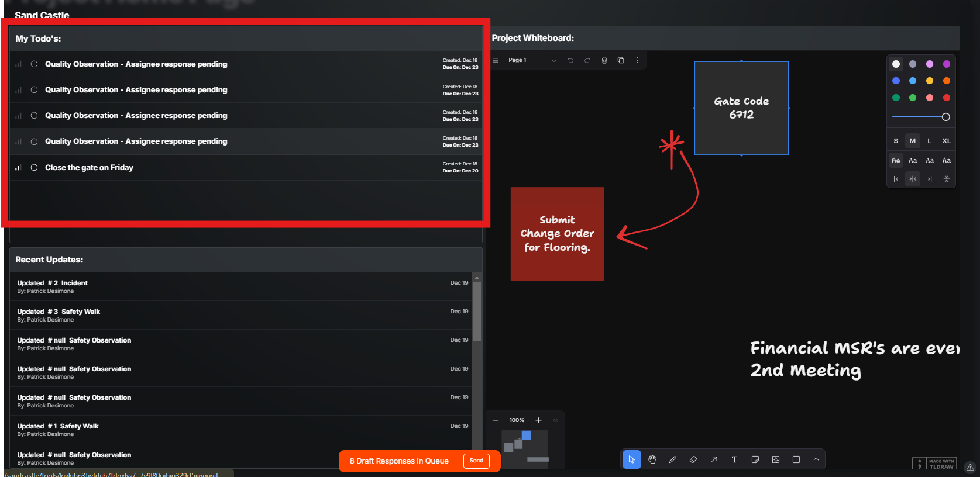Select the XL size option

[946, 141]
